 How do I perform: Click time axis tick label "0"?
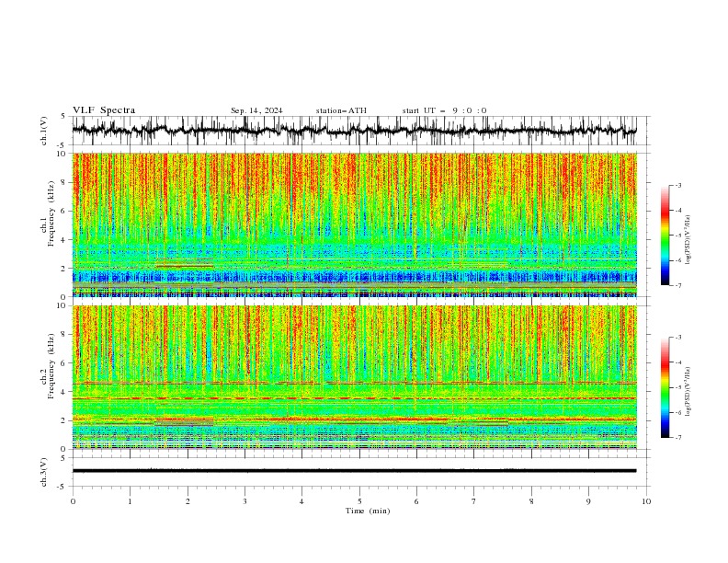tap(73, 501)
